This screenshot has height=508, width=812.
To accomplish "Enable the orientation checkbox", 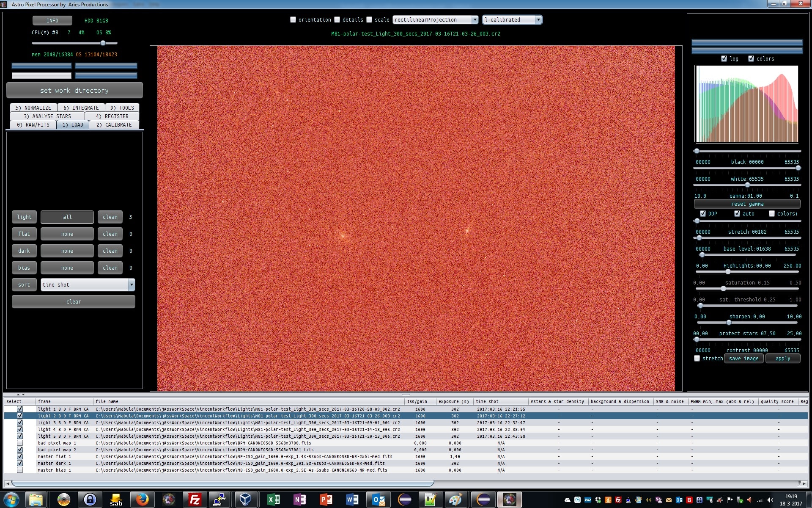I will pos(293,19).
